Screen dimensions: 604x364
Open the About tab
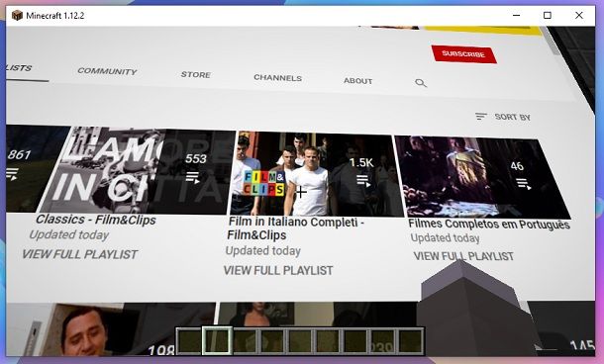click(357, 81)
